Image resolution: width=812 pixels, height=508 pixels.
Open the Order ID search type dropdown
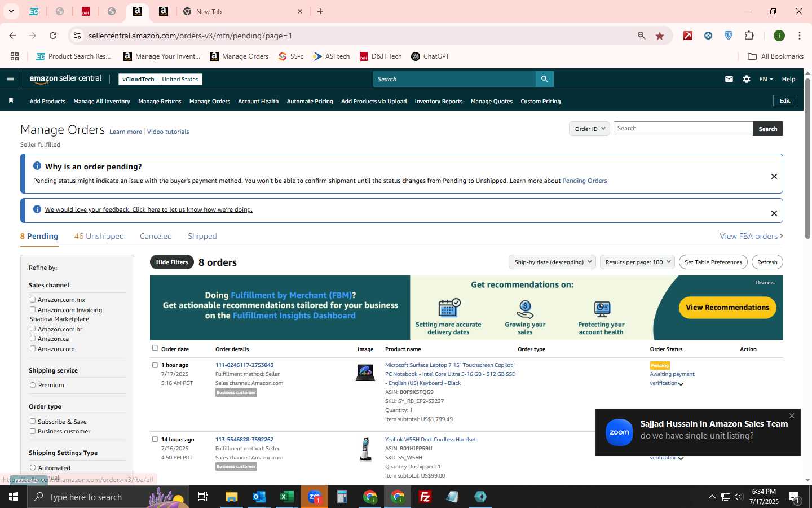(x=589, y=129)
